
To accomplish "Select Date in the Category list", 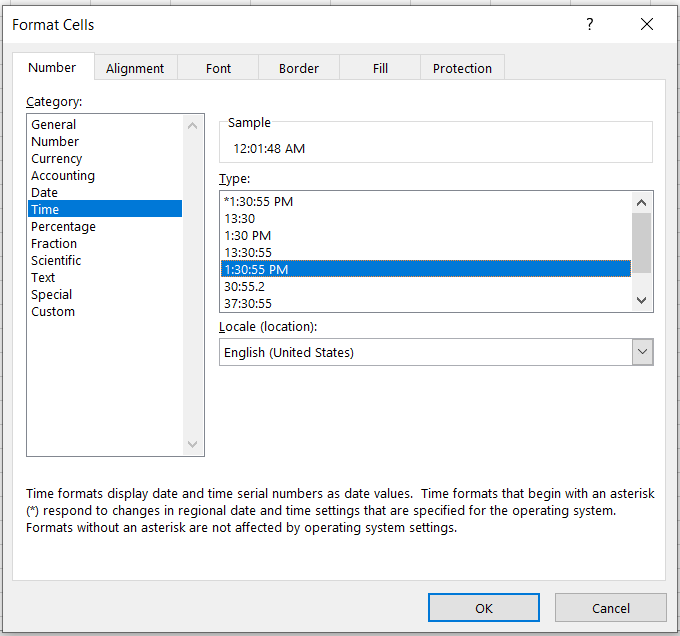I will click(45, 192).
